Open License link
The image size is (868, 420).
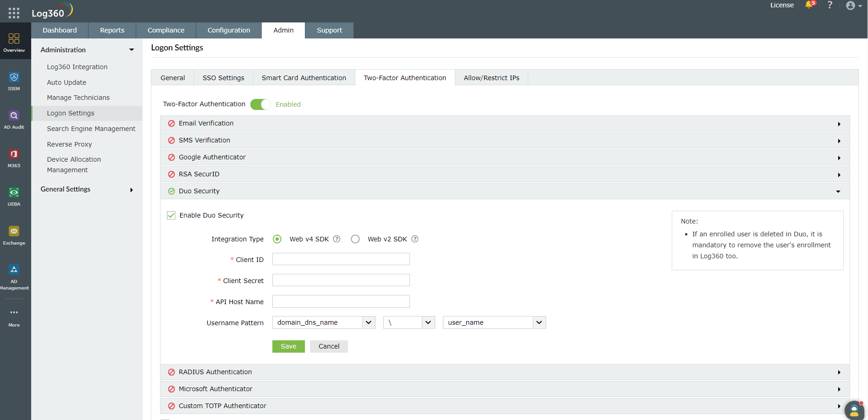click(782, 5)
